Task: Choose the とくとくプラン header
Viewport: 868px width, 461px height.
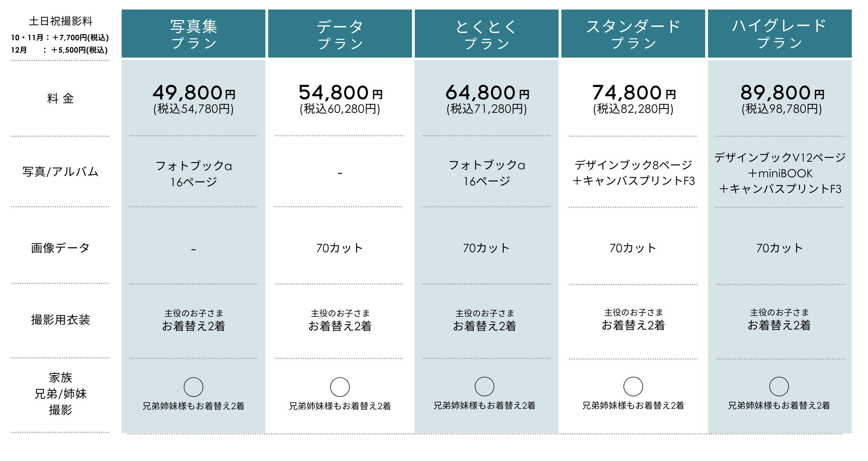Action: tap(486, 34)
